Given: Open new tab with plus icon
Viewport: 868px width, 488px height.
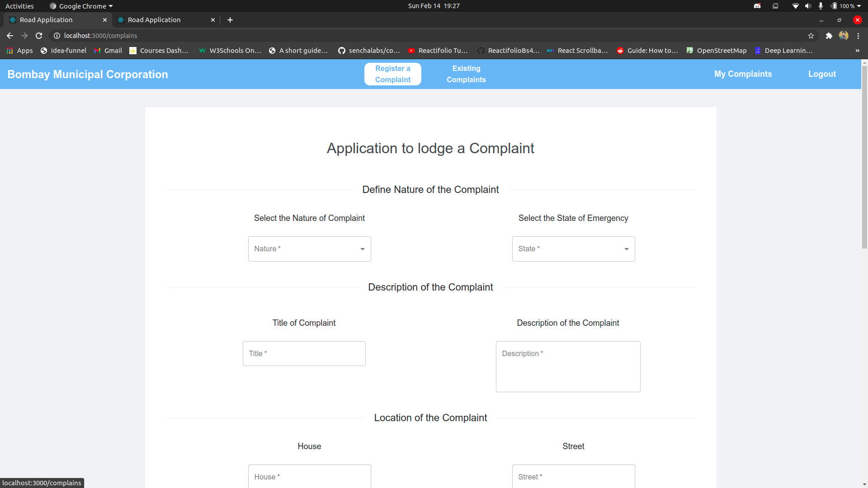Looking at the screenshot, I should (x=230, y=20).
